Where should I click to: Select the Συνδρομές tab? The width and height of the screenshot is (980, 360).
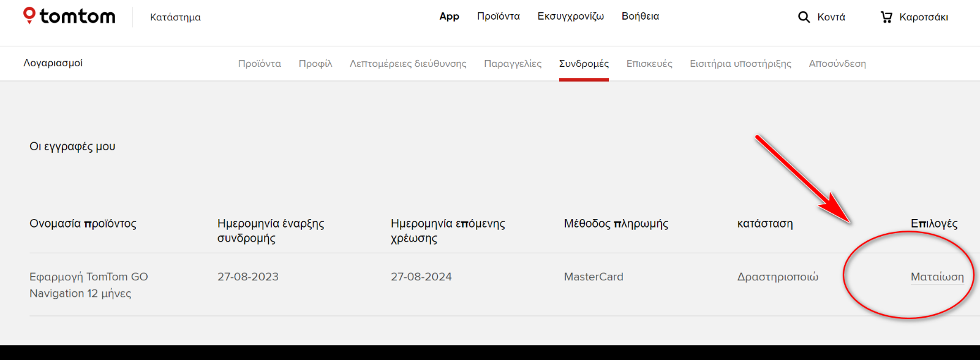tap(584, 64)
